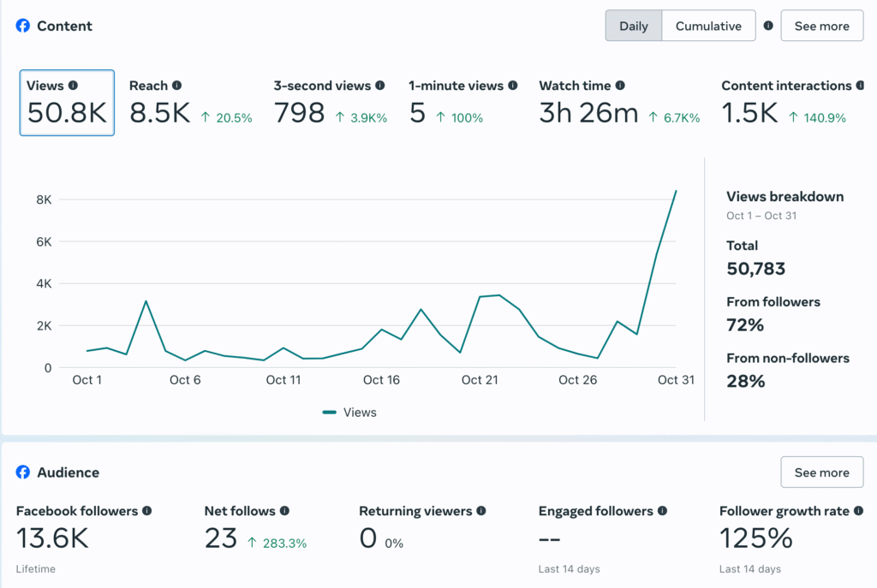
Task: Click the chart peak at Oct 31
Action: [x=676, y=191]
